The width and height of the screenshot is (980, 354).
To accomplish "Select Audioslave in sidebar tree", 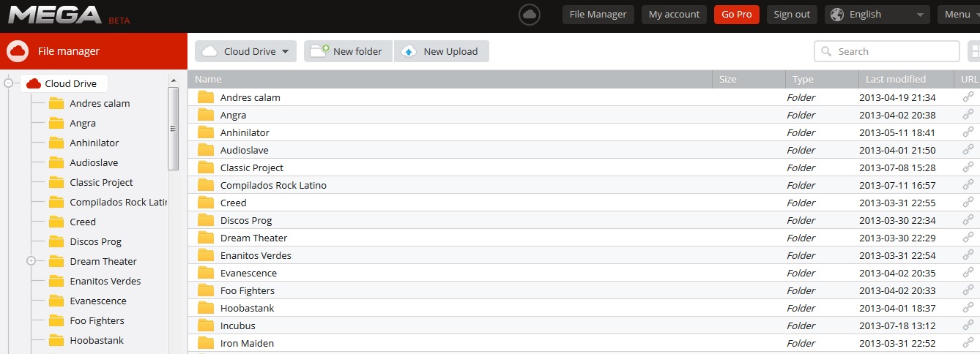I will click(94, 162).
